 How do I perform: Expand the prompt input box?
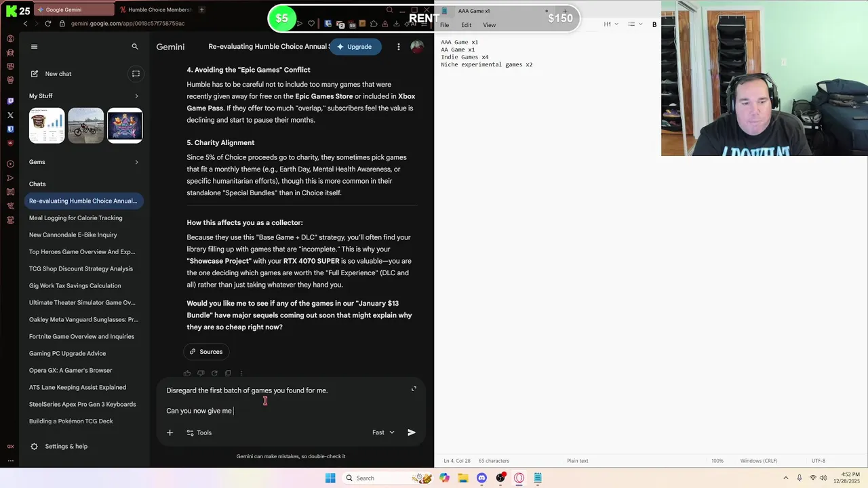[414, 389]
